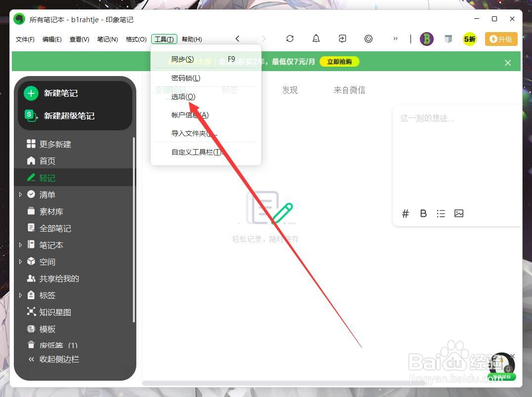Image resolution: width=532 pixels, height=397 pixels.
Task: Toggle bold in quick note editor
Action: pyautogui.click(x=423, y=214)
